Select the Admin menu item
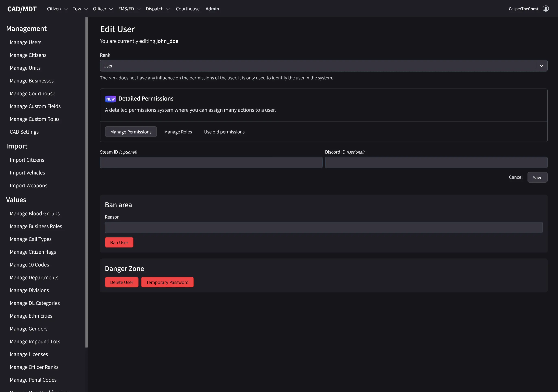This screenshot has width=558, height=392. tap(212, 9)
